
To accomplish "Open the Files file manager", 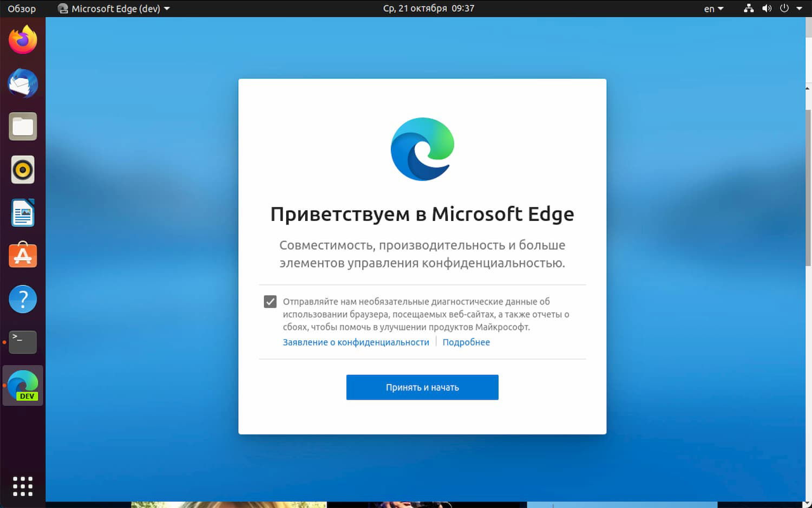I will (x=23, y=126).
